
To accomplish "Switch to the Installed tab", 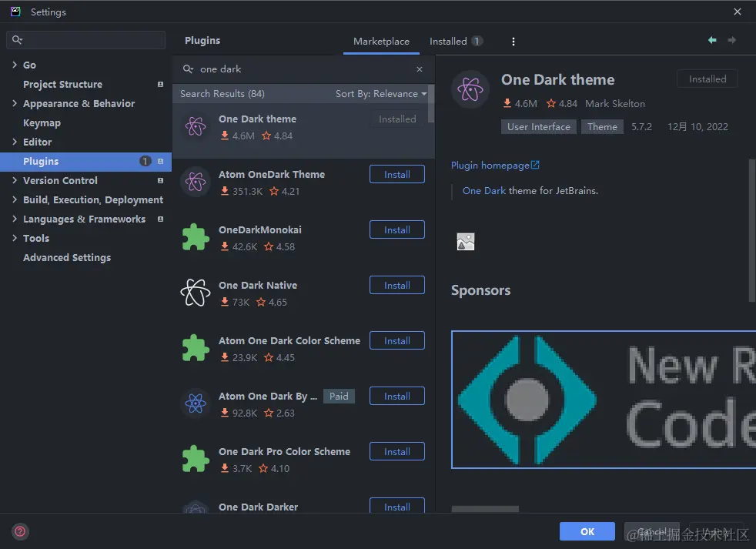I will click(456, 42).
